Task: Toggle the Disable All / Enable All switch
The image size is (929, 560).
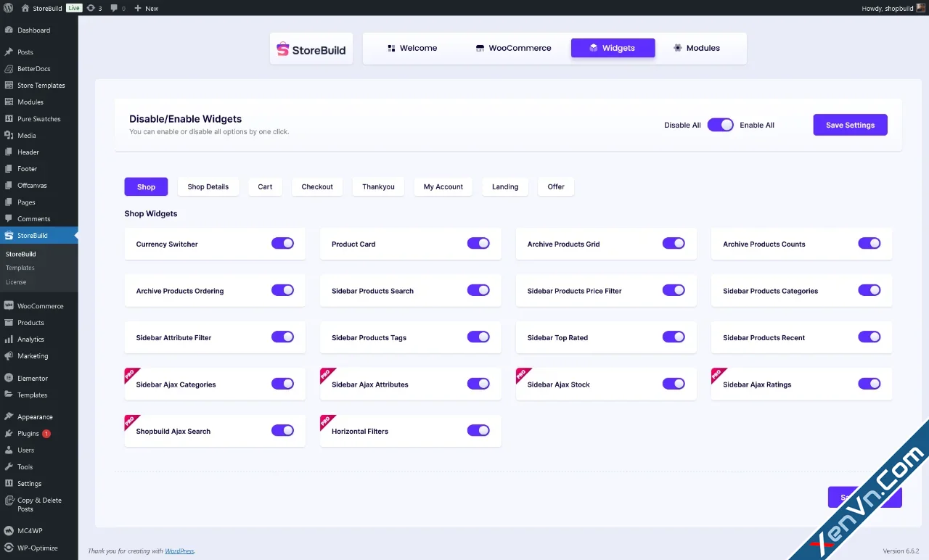Action: (x=721, y=125)
